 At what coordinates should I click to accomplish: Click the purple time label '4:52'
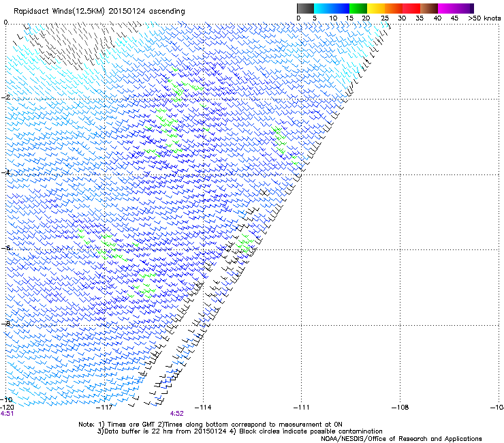coord(177,414)
